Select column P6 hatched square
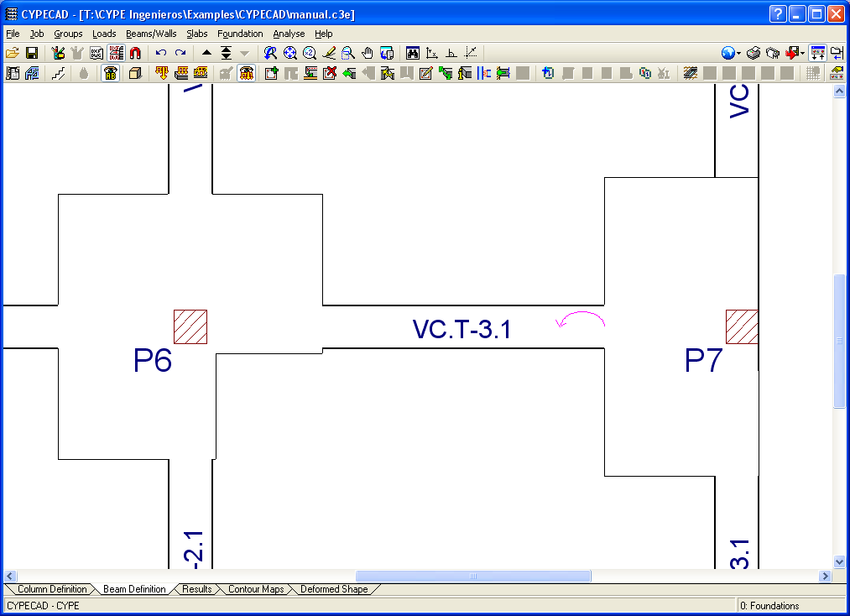Viewport: 850px width, 616px height. (190, 327)
